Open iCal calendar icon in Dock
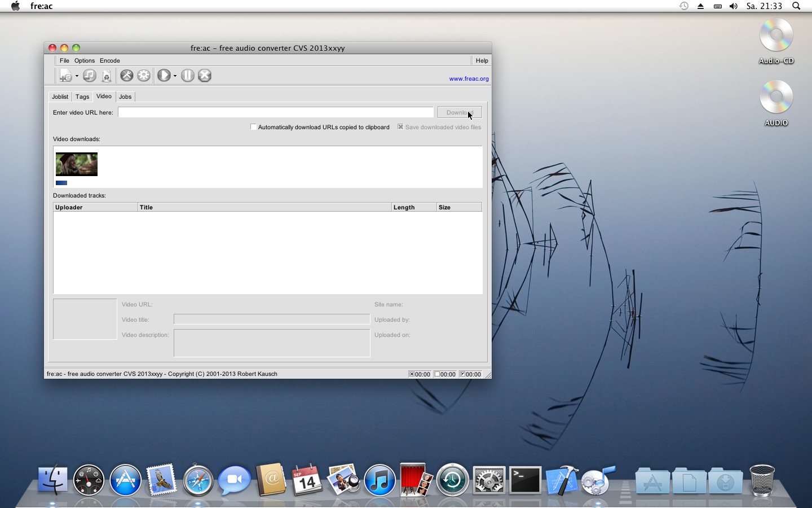The image size is (812, 508). 307,480
